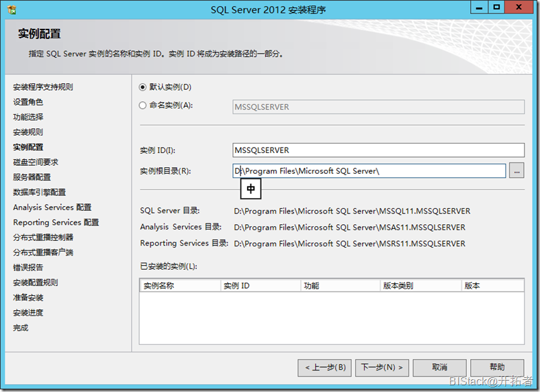Click the 实例 ID column header
Image resolution: width=540 pixels, height=392 pixels.
pyautogui.click(x=261, y=286)
